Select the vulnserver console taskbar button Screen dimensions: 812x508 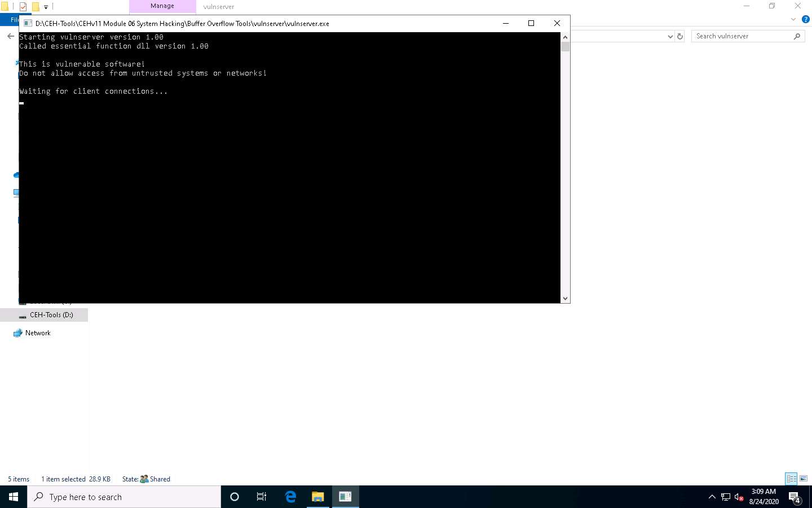tap(345, 497)
